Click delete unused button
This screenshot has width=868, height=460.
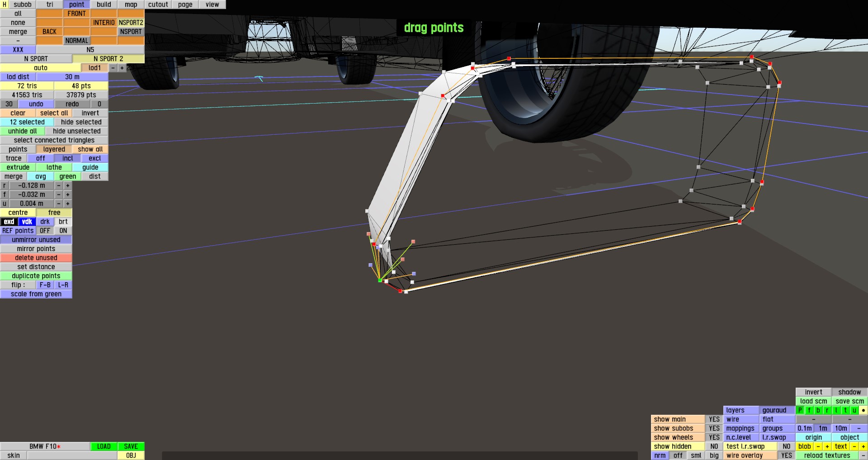[36, 258]
